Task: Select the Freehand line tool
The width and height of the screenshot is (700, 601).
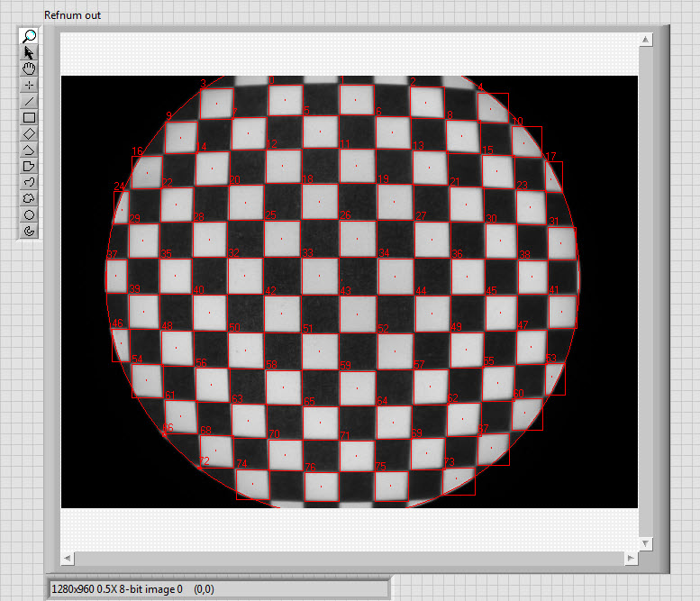Action: (x=29, y=182)
